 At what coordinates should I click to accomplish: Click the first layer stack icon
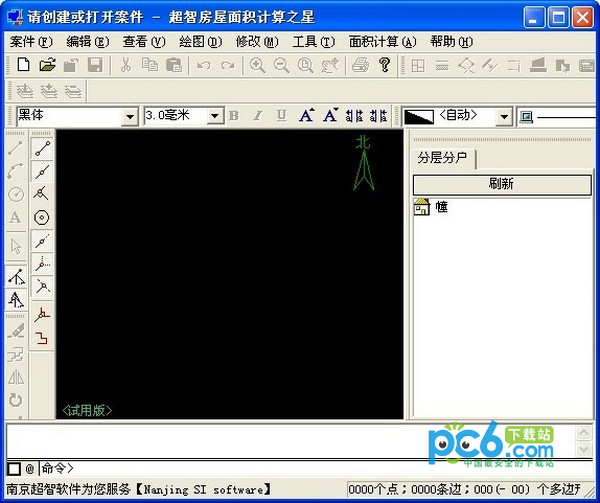coord(25,91)
